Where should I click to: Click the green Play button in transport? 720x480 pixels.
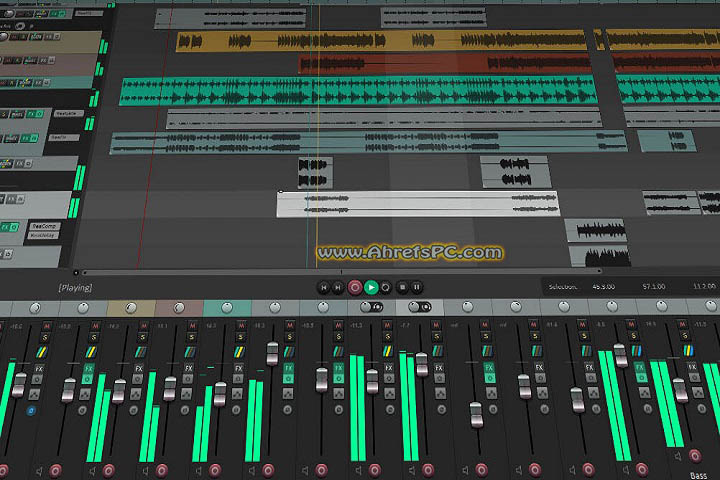371,287
